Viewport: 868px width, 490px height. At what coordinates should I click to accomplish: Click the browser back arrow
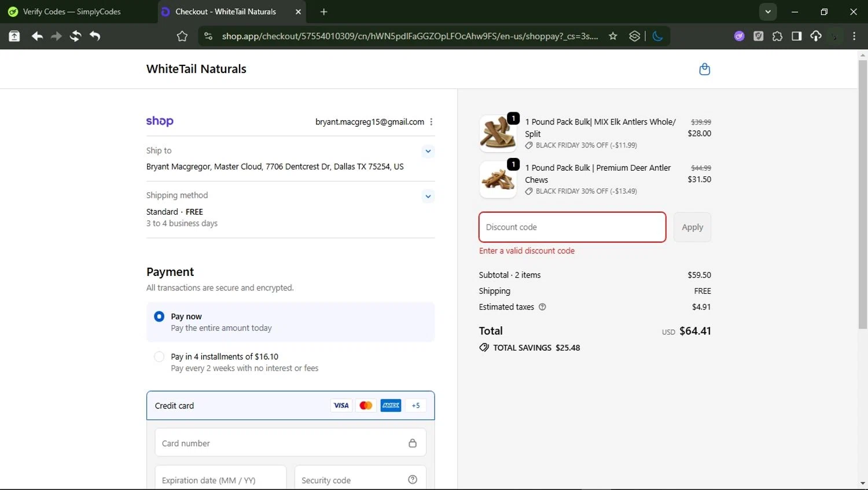click(x=37, y=36)
